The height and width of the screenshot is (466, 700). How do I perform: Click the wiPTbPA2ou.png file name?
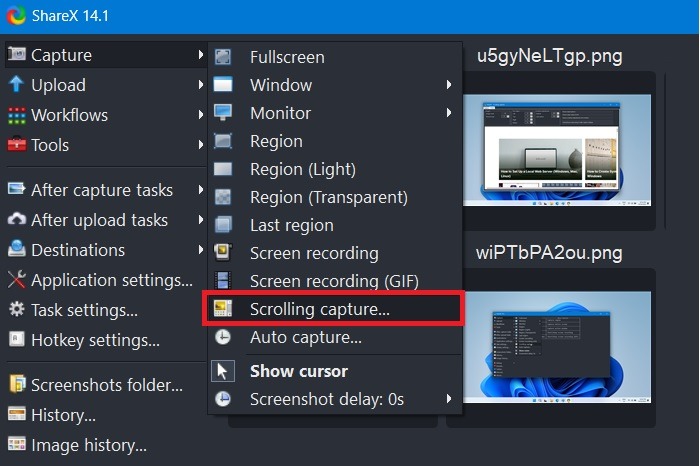(x=549, y=254)
